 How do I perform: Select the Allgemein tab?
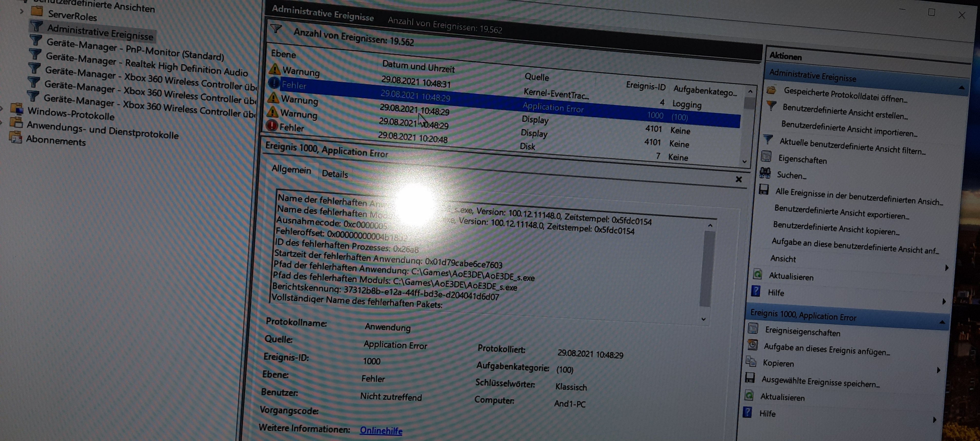(291, 170)
